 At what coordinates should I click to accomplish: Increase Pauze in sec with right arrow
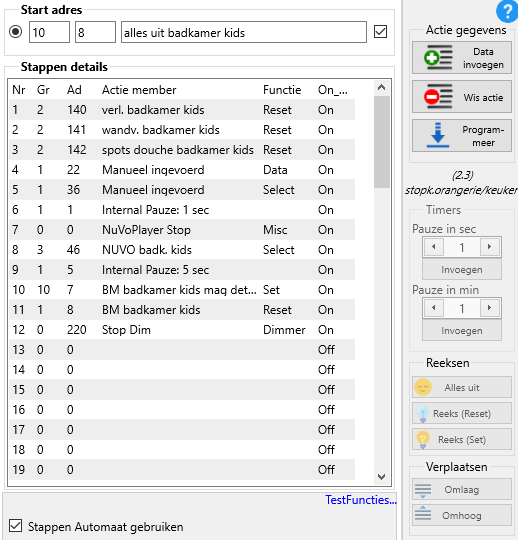point(489,247)
